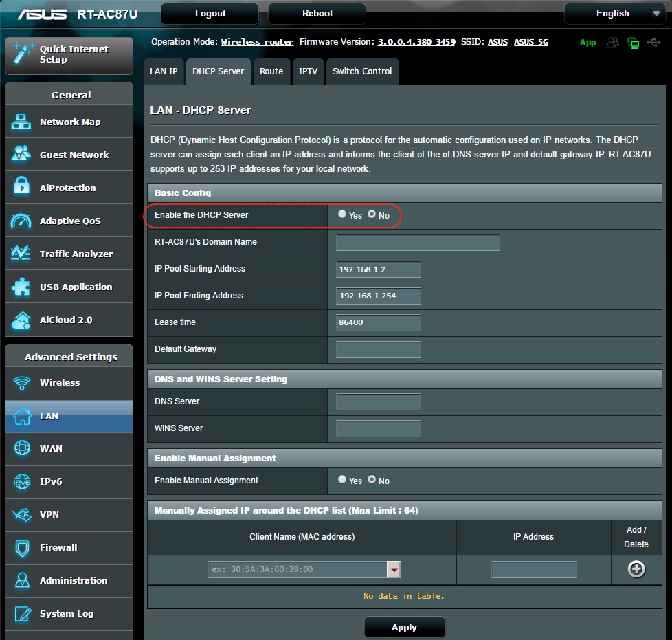Click the LAN house icon
The width and height of the screenshot is (672, 640).
click(22, 416)
